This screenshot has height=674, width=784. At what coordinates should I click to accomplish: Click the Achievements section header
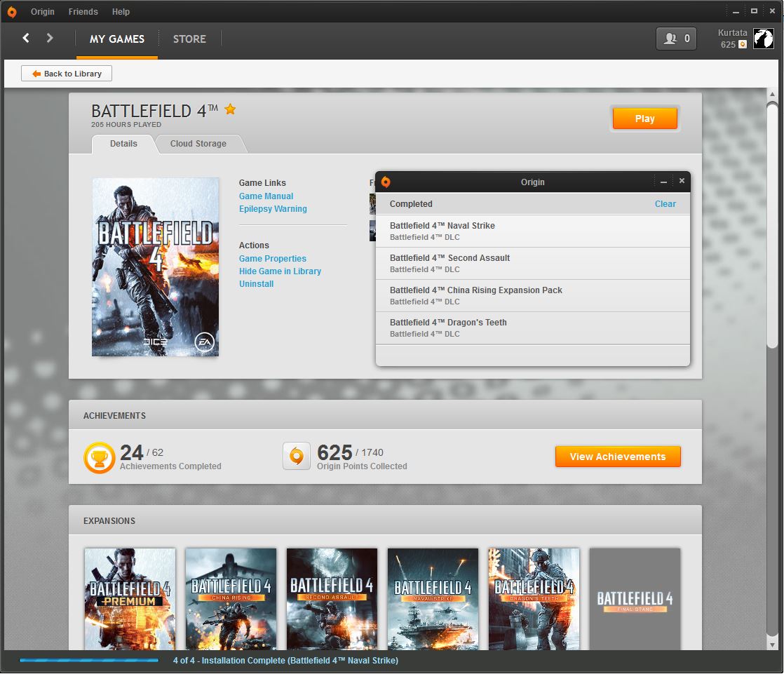coord(385,415)
